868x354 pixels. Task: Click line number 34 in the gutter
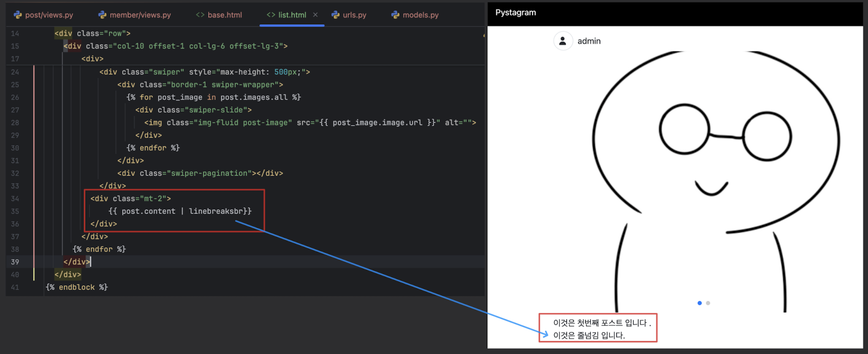point(15,199)
